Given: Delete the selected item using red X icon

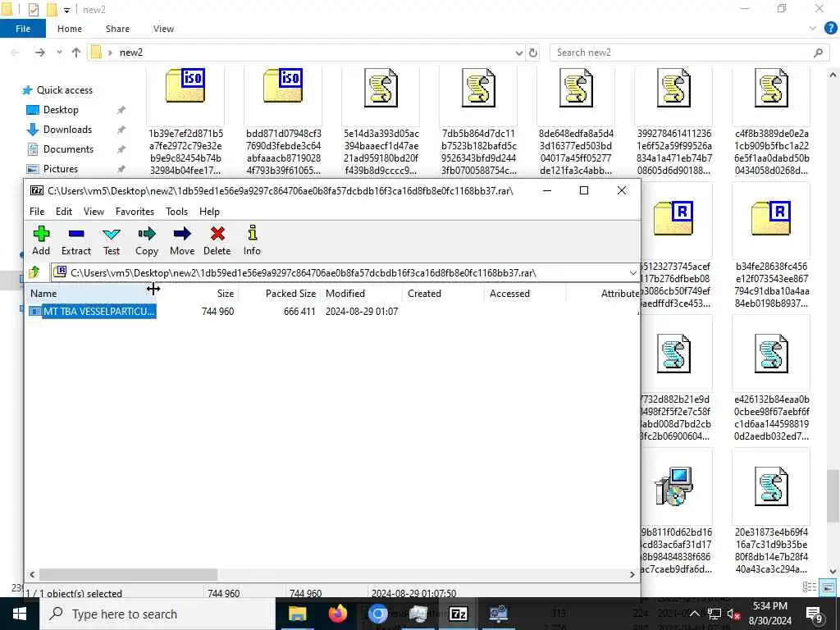Looking at the screenshot, I should coord(217,240).
